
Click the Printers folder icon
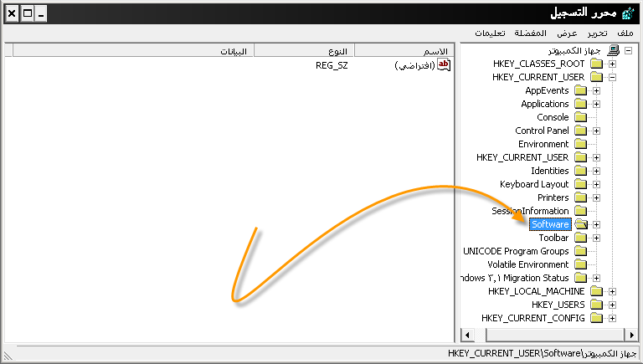pyautogui.click(x=581, y=197)
